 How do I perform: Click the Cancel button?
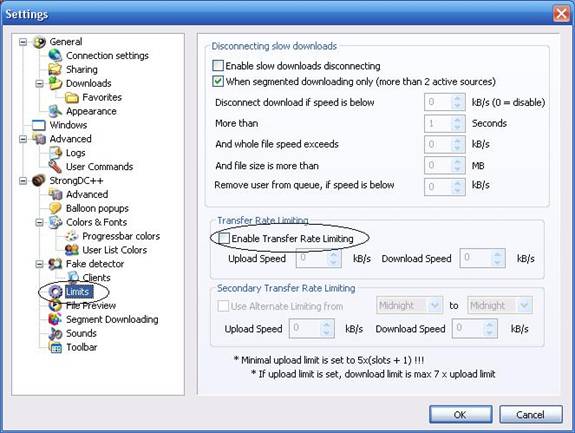click(x=530, y=415)
